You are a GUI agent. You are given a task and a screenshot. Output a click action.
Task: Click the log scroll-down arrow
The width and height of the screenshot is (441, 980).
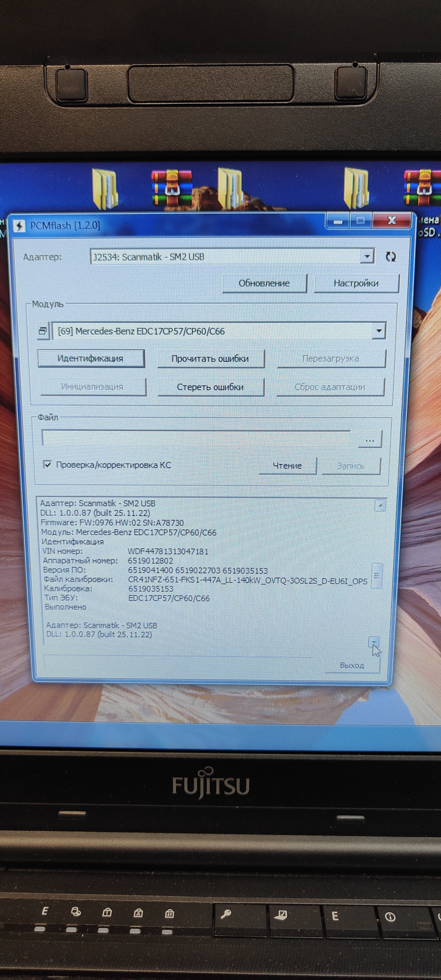pos(374,642)
